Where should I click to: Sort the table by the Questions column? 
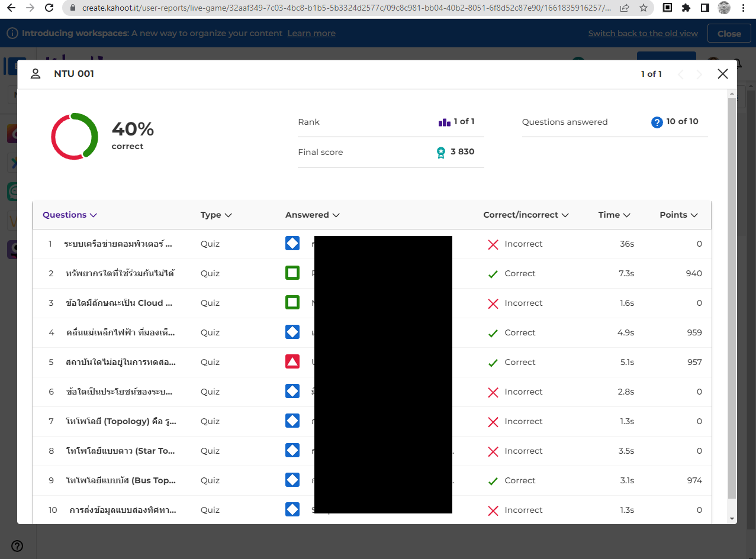point(69,215)
